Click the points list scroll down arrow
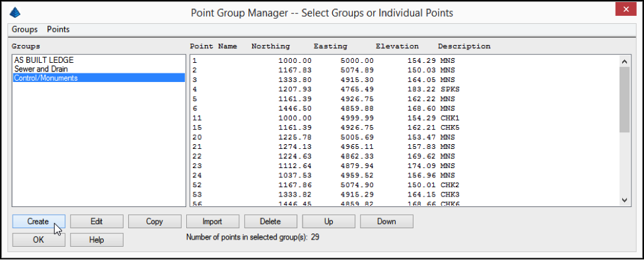The height and width of the screenshot is (260, 644). point(624,200)
